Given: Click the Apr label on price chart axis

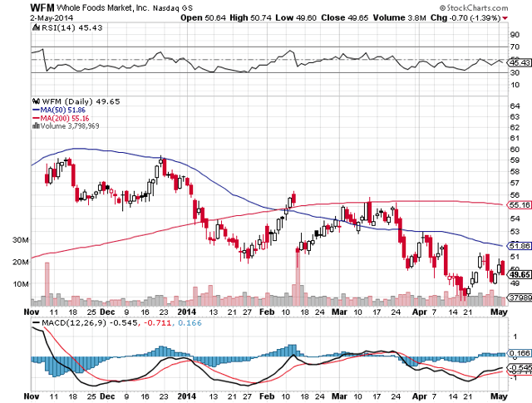Looking at the screenshot, I should coord(419,312).
